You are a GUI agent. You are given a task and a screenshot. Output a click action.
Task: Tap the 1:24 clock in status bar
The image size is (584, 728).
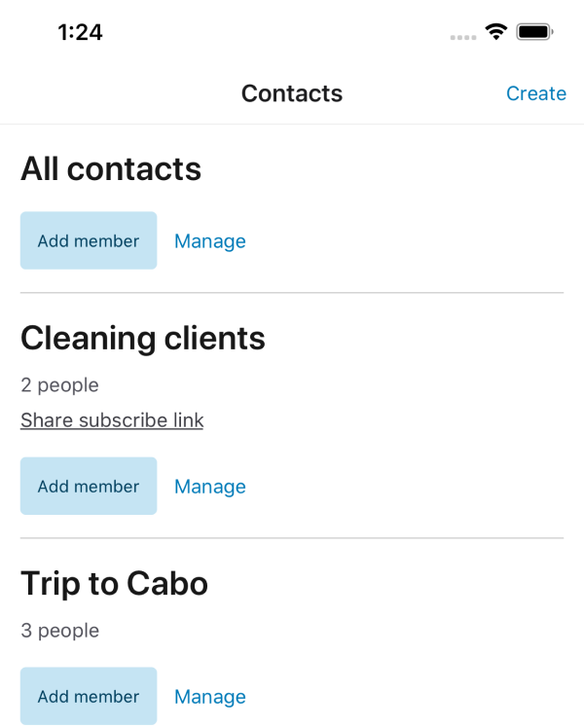tap(80, 32)
